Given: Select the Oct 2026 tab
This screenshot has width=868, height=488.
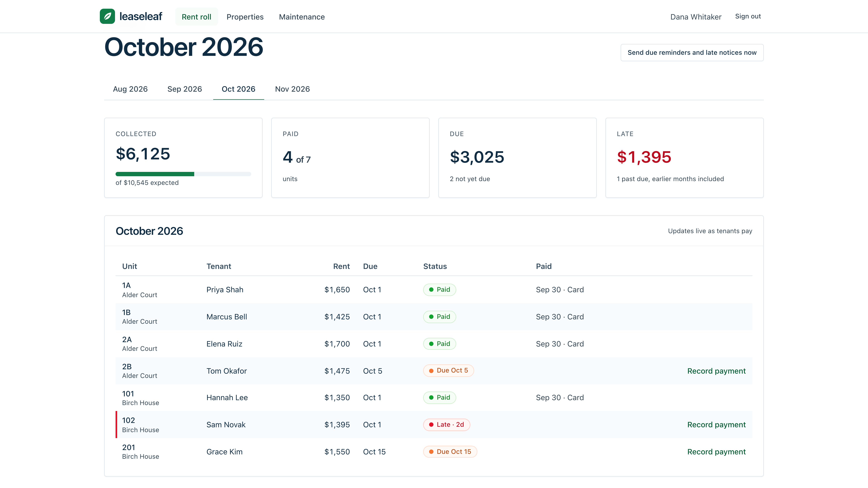Looking at the screenshot, I should (x=238, y=89).
